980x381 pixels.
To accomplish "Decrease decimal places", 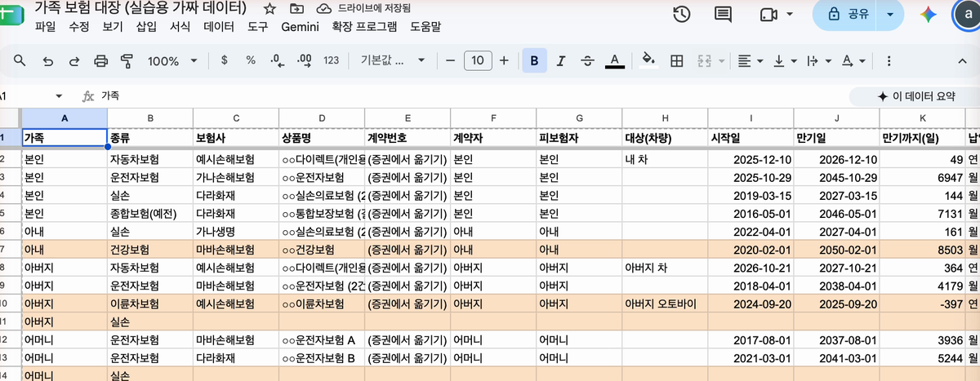I will coord(277,60).
